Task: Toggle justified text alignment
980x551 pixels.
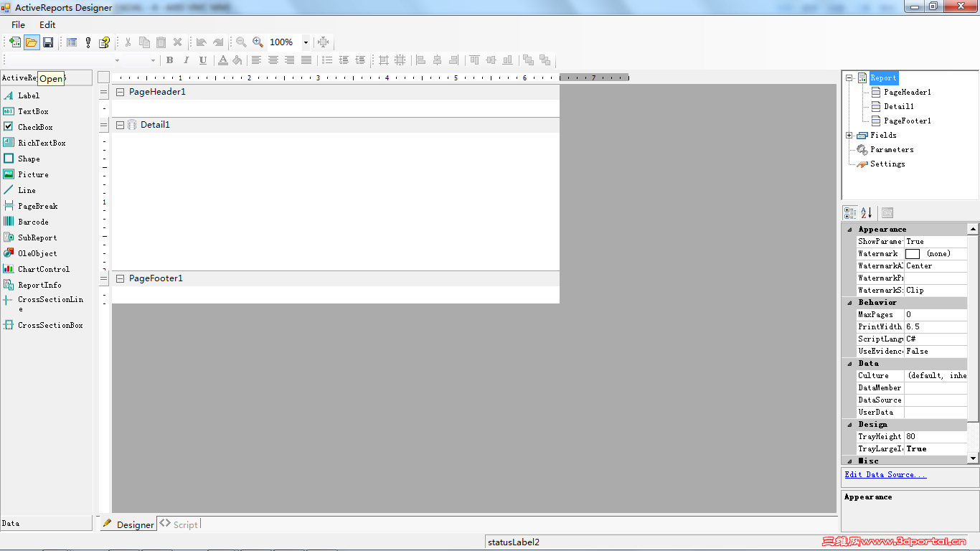Action: [306, 60]
